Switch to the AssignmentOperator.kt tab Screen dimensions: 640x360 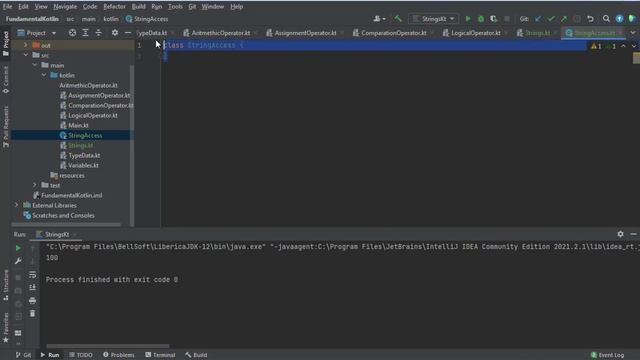pyautogui.click(x=305, y=33)
